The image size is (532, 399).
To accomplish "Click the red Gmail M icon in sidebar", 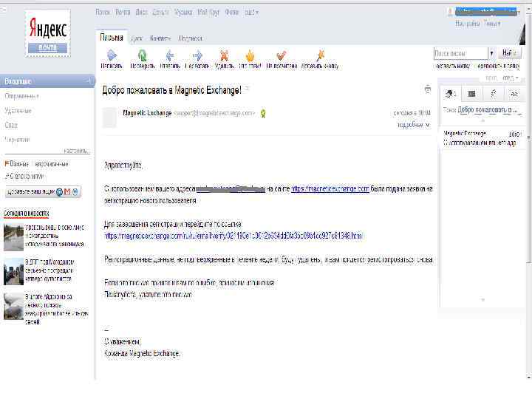I will [x=67, y=192].
